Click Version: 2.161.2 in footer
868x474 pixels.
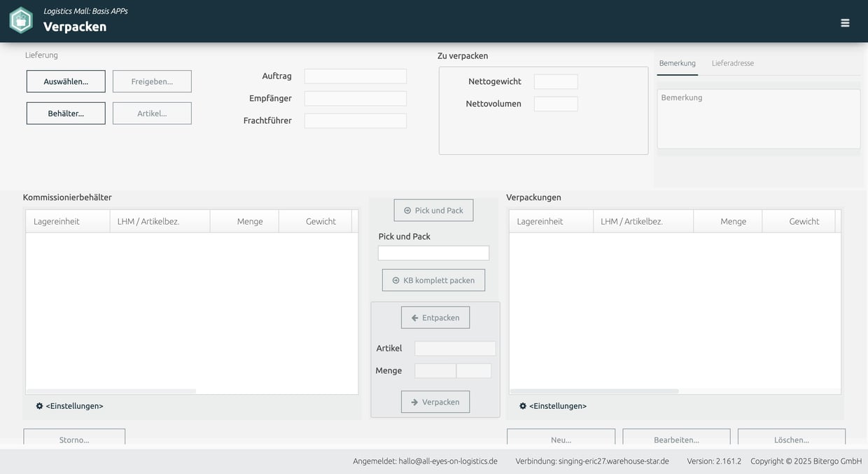(x=714, y=461)
